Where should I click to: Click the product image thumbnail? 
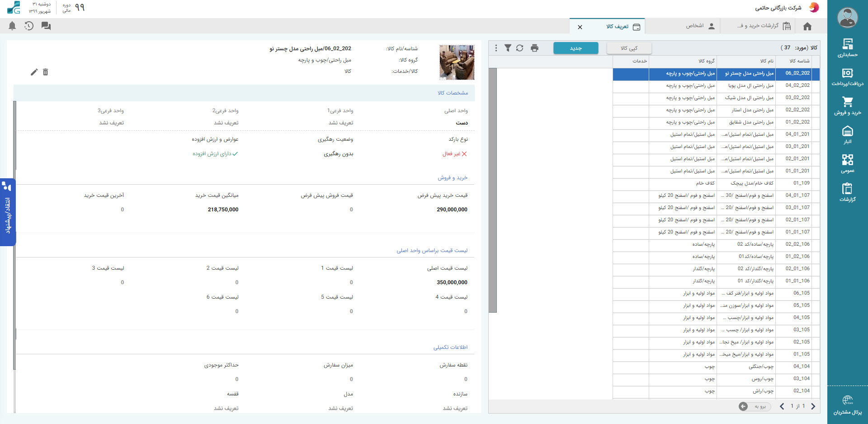[457, 62]
